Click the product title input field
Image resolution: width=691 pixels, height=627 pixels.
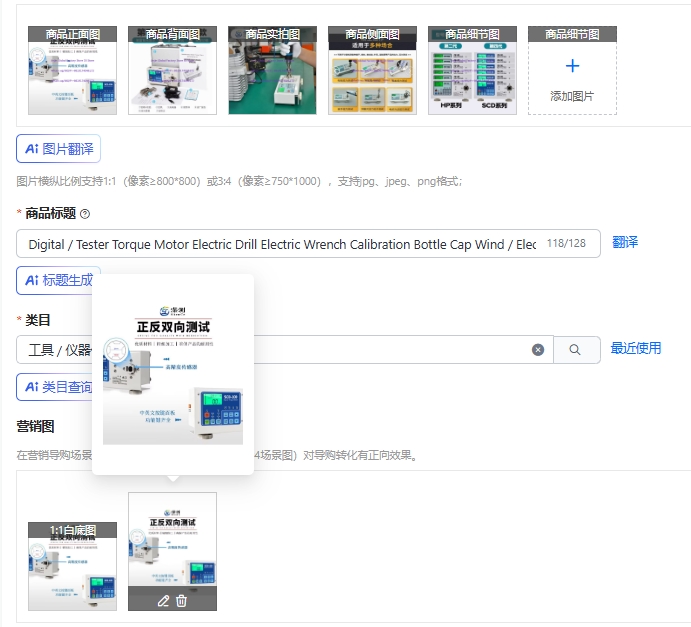click(308, 244)
